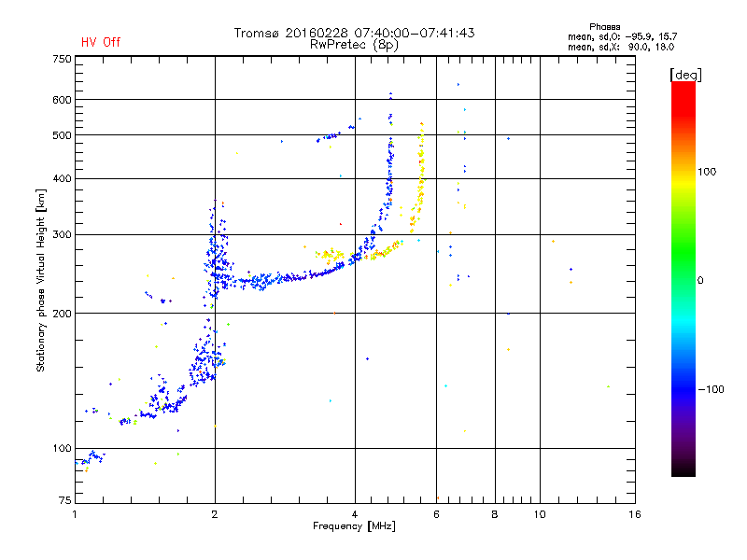Click the x-axis title 'Frequency [MHz]'

pyautogui.click(x=354, y=526)
